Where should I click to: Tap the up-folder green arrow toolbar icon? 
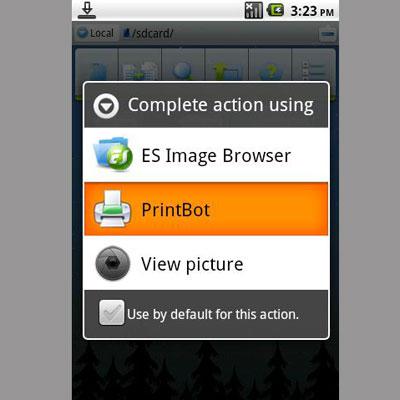[226, 70]
